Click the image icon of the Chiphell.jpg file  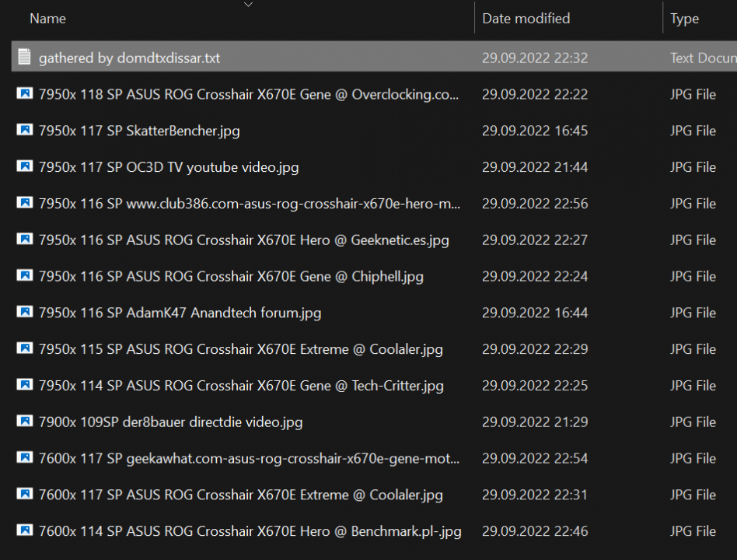[24, 275]
